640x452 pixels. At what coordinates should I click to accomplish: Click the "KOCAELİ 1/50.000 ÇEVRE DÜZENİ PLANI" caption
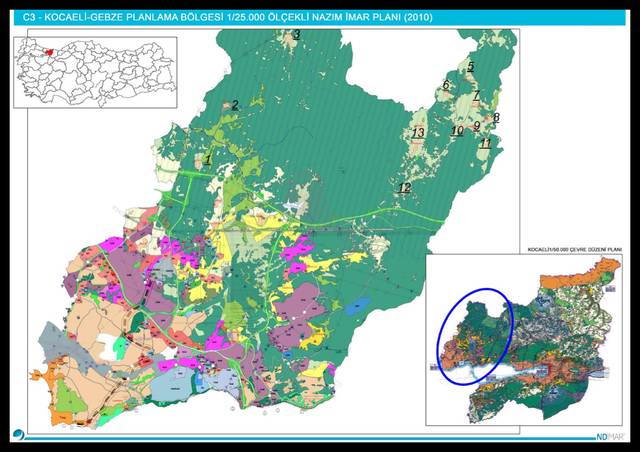[x=575, y=249]
